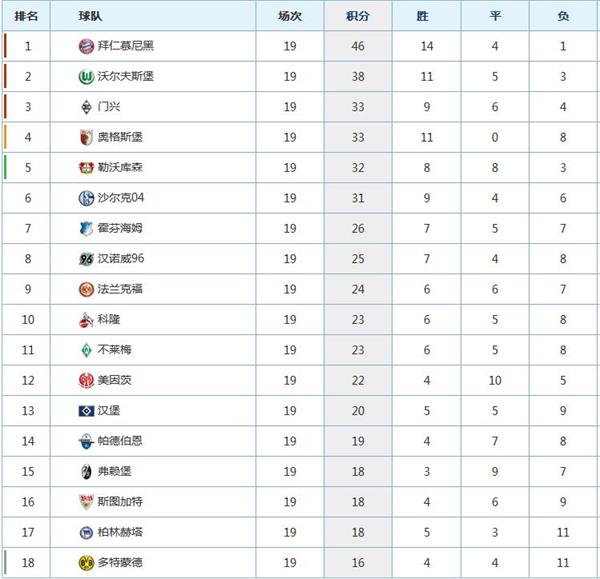Click the Wolfsburg (沃尔夫斯堡) club logo
This screenshot has height=579, width=600.
click(x=86, y=77)
